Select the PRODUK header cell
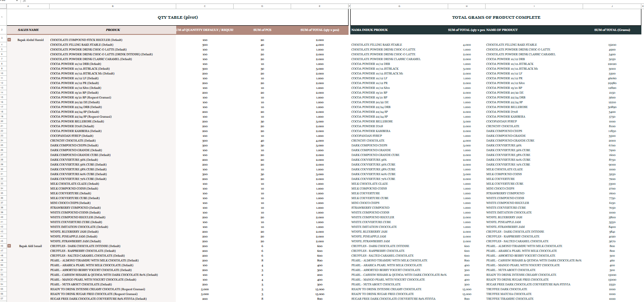The image size is (644, 302). pos(113,30)
